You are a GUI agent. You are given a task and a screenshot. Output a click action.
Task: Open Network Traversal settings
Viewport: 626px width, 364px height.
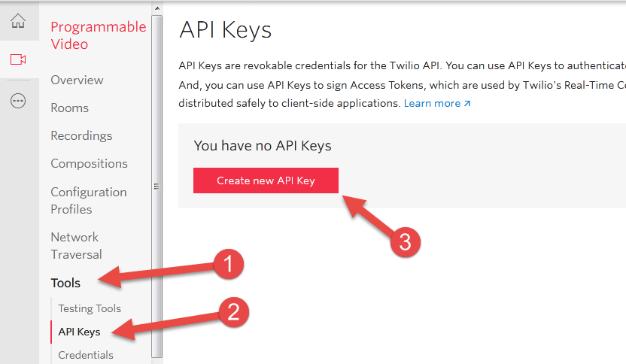(x=76, y=245)
